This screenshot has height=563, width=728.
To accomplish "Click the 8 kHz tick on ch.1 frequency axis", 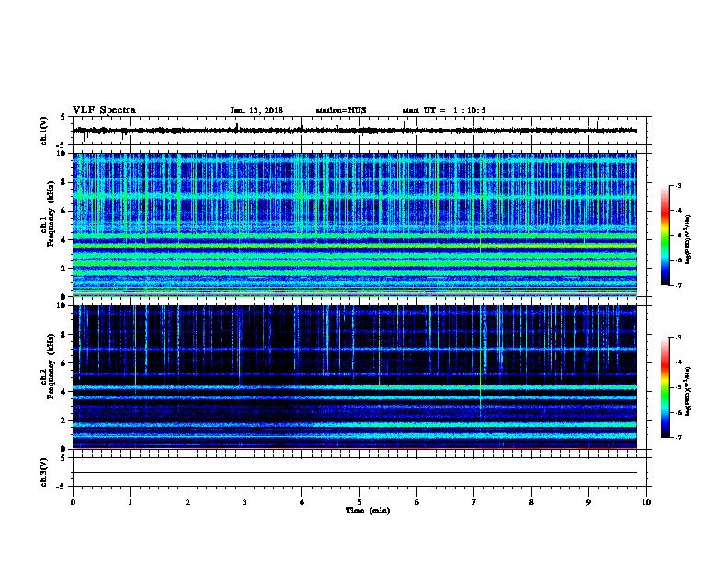I will tap(64, 182).
